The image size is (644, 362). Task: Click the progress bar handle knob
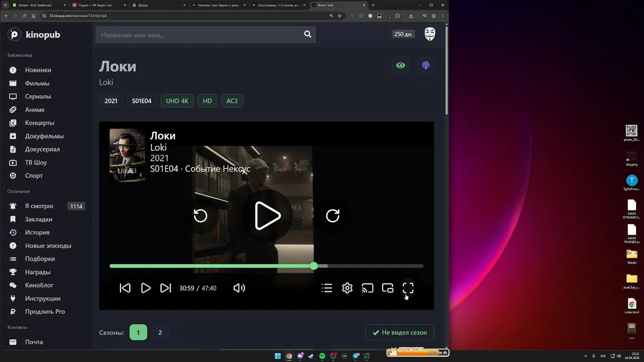tap(313, 266)
